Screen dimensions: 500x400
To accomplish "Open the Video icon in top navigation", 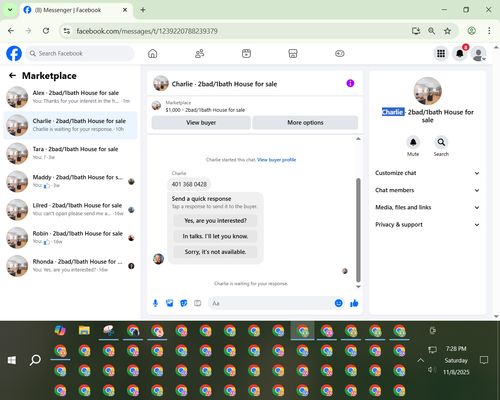I will pyautogui.click(x=246, y=53).
